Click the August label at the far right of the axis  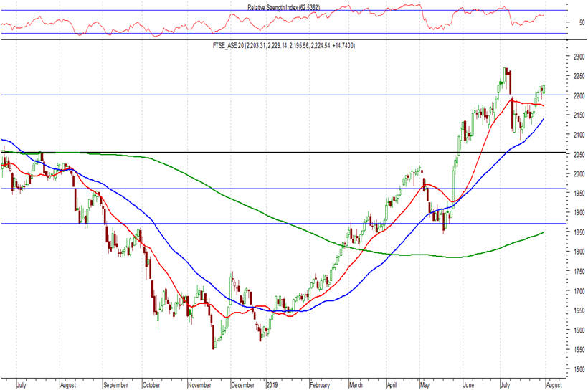point(554,385)
